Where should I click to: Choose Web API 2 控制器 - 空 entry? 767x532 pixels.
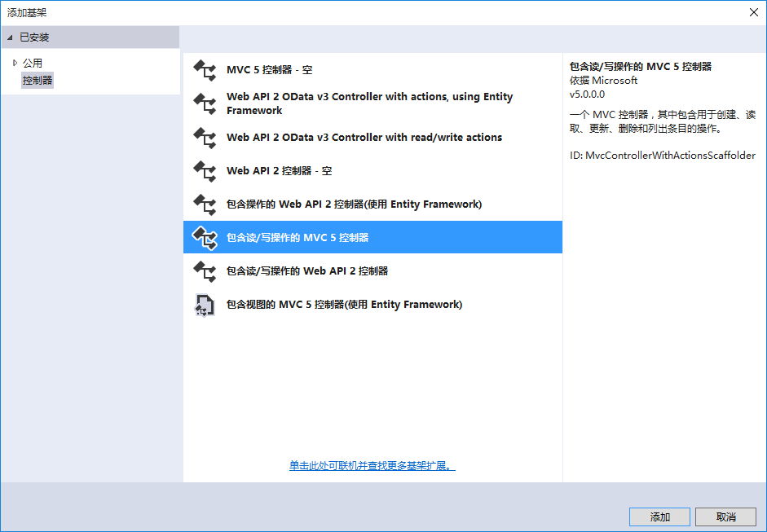[279, 171]
